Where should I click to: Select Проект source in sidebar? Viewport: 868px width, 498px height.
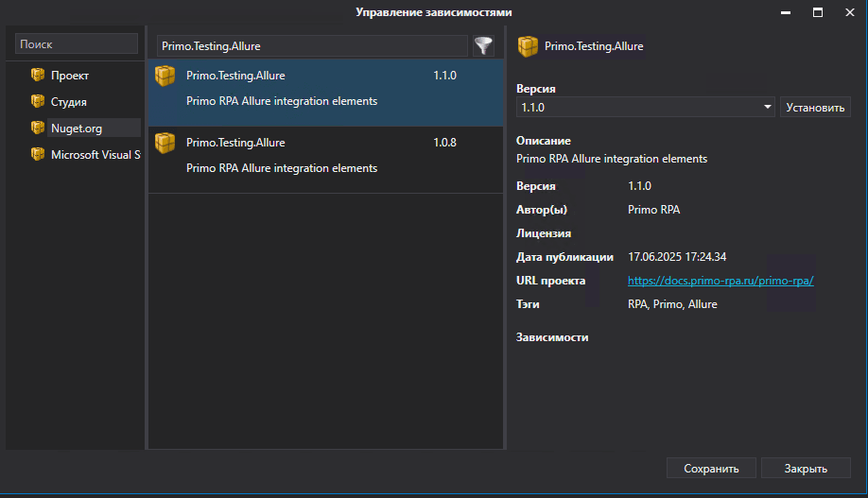click(70, 75)
